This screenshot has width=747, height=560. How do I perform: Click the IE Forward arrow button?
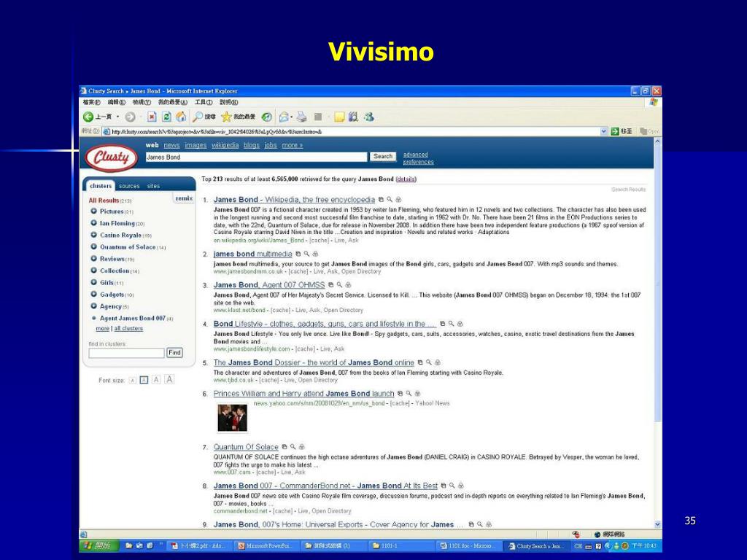[130, 117]
